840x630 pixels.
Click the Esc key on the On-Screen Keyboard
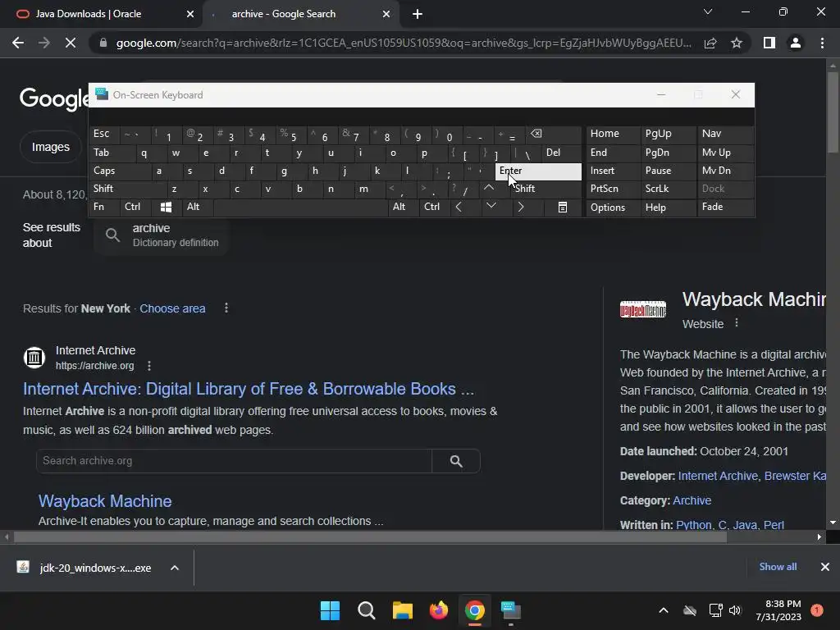click(105, 134)
